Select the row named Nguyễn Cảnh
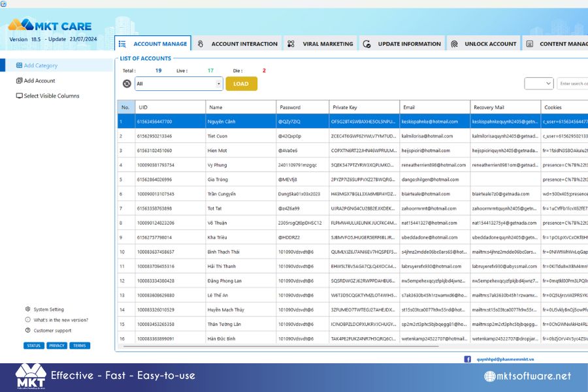Screen dimensions: 588x392 [x=353, y=122]
